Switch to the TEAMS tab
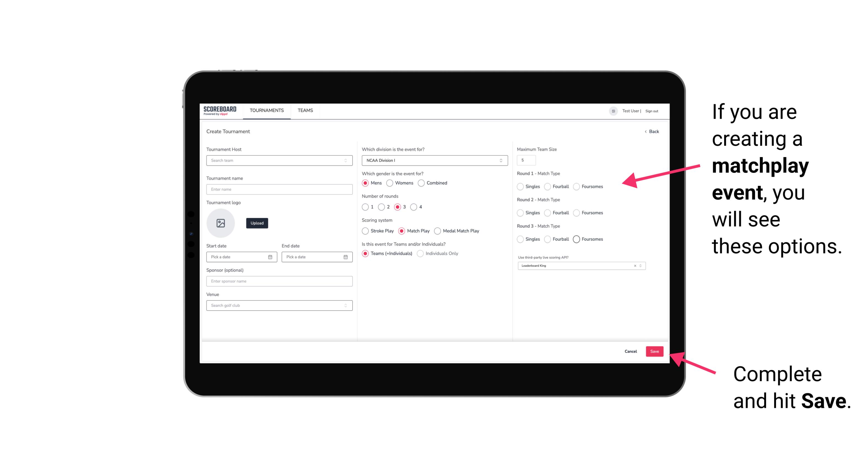The image size is (868, 467). point(305,110)
